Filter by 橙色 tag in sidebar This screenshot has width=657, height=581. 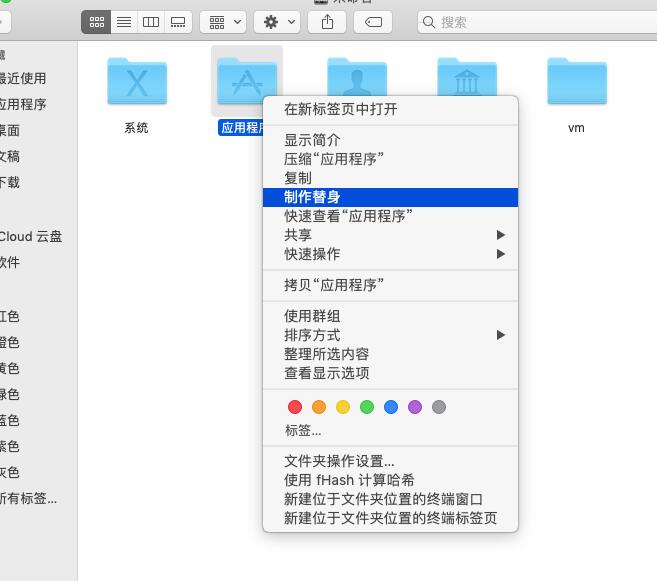pos(39,342)
